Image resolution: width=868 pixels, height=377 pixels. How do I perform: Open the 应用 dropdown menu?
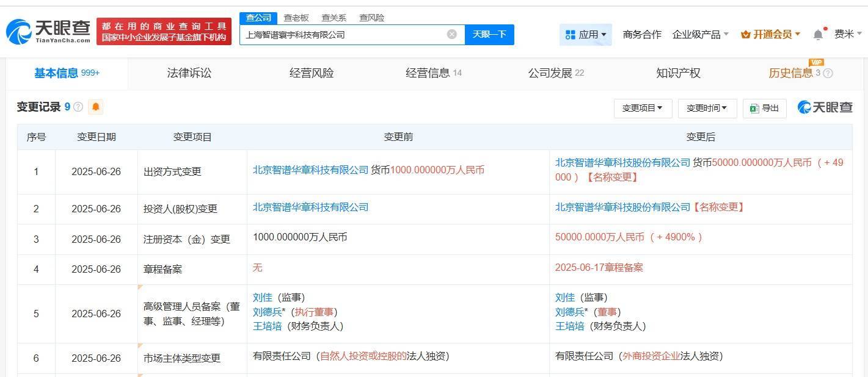tap(586, 34)
